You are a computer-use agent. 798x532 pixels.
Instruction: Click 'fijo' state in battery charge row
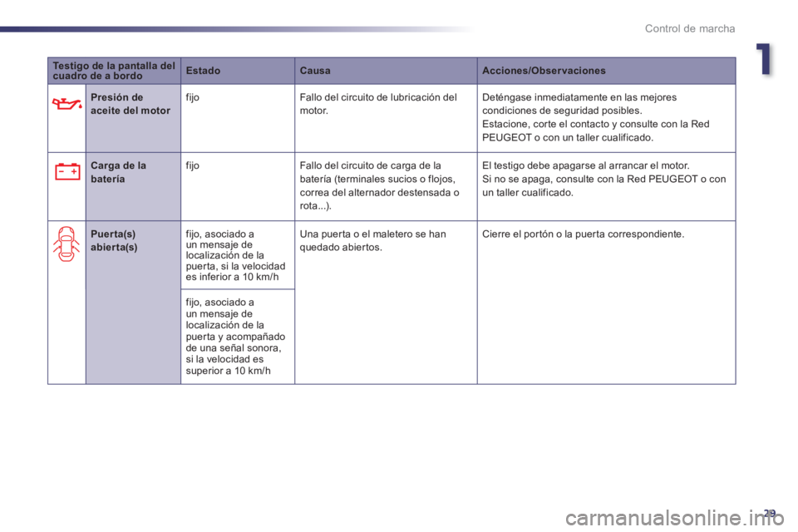(x=192, y=165)
